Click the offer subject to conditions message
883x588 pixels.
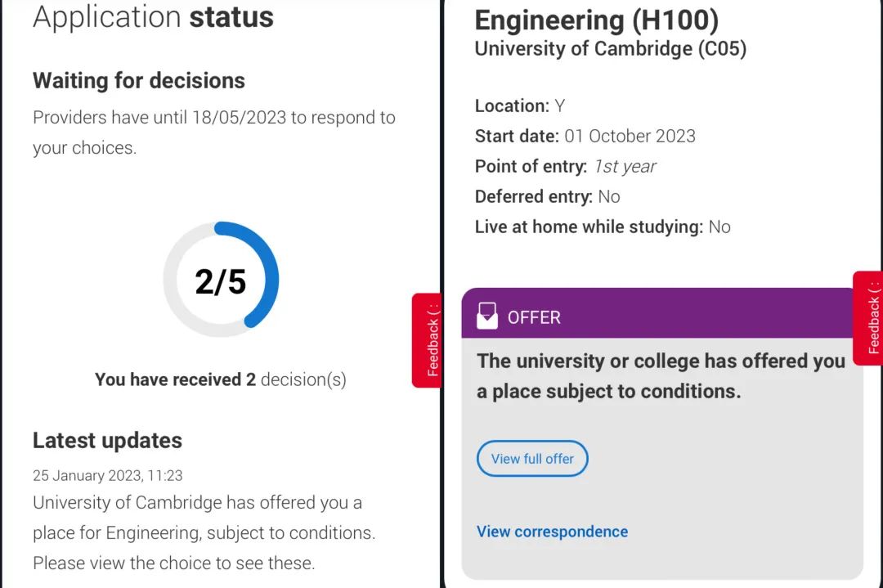pyautogui.click(x=661, y=376)
